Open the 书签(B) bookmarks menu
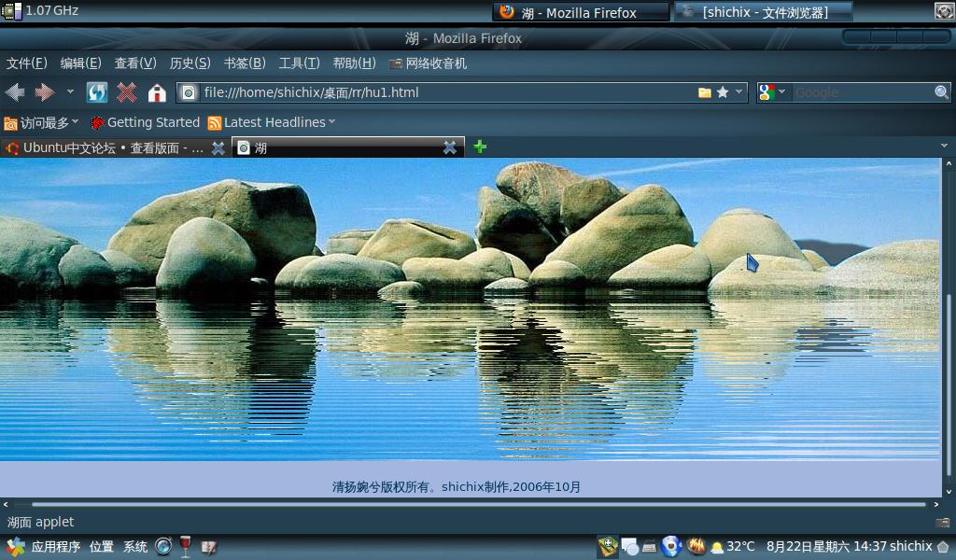This screenshot has height=560, width=956. (x=245, y=63)
